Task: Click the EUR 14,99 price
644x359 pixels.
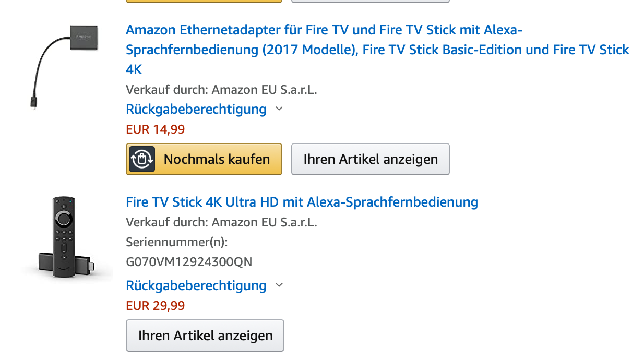Action: (x=156, y=129)
